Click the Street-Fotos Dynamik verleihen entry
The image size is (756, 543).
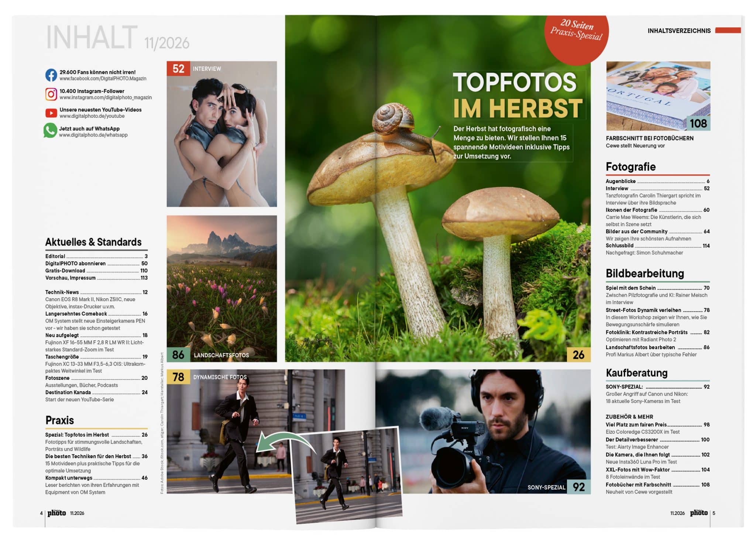(657, 310)
